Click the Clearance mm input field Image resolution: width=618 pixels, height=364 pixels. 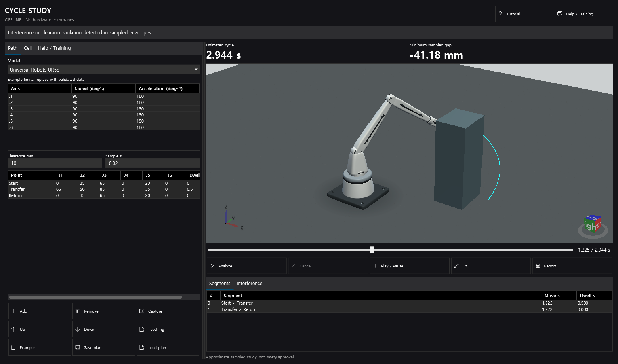tap(55, 163)
